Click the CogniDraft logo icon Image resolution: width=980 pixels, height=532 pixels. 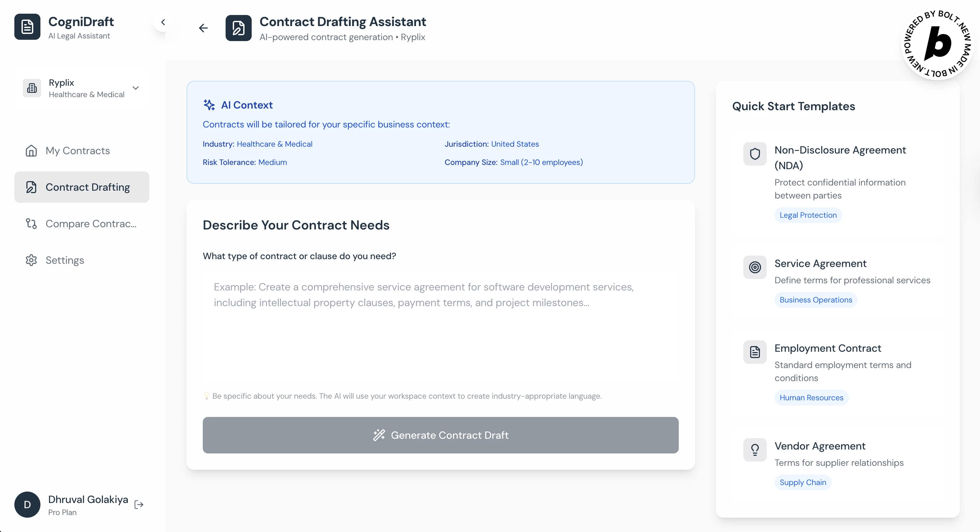pos(27,27)
